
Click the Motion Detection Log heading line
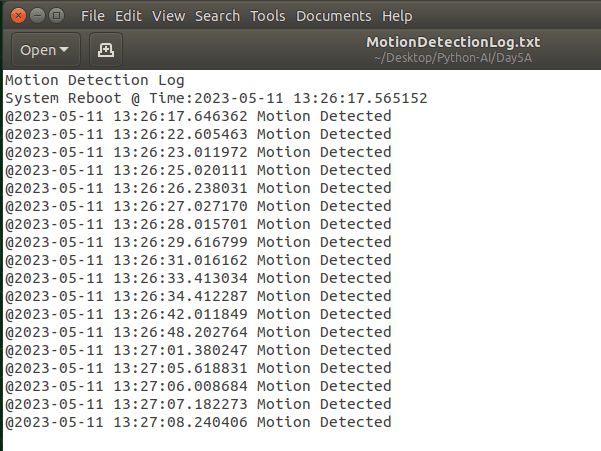[x=95, y=80]
